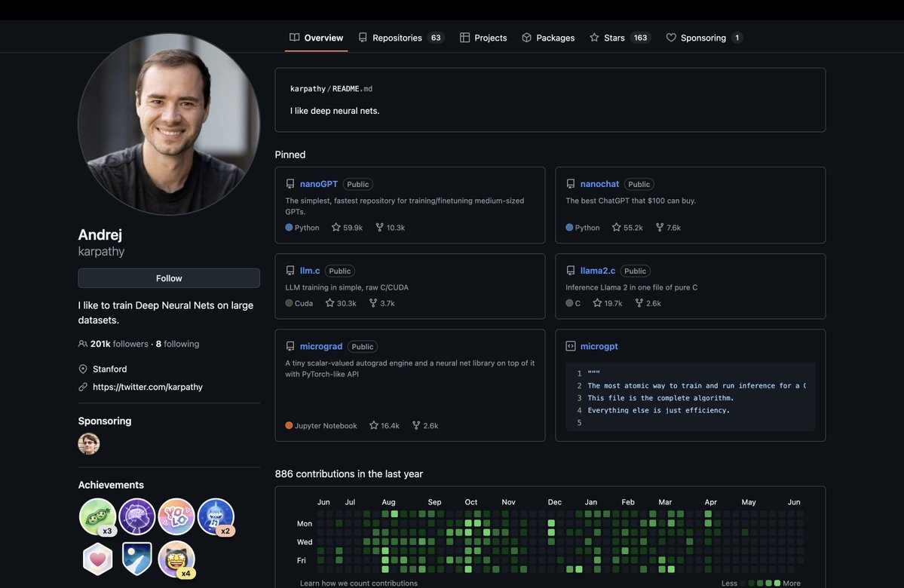
Task: Open the Sponsoring tab
Action: click(704, 38)
